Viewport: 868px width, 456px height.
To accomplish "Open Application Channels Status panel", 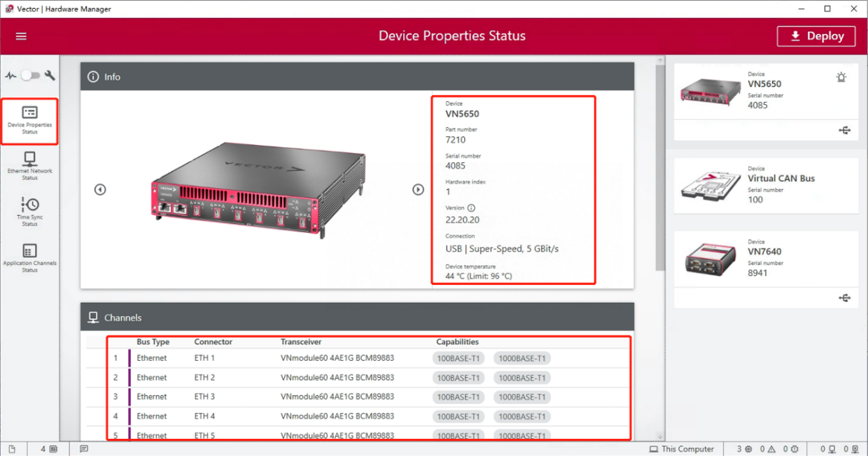I will [x=30, y=256].
